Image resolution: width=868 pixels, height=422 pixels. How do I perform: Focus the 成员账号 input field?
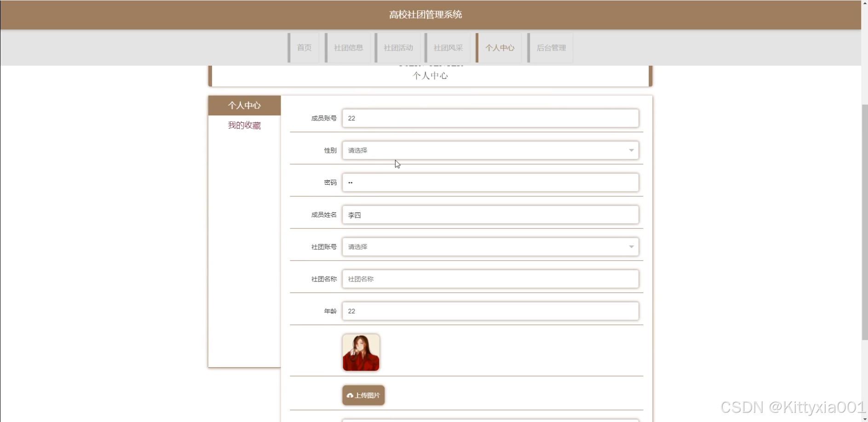click(490, 118)
